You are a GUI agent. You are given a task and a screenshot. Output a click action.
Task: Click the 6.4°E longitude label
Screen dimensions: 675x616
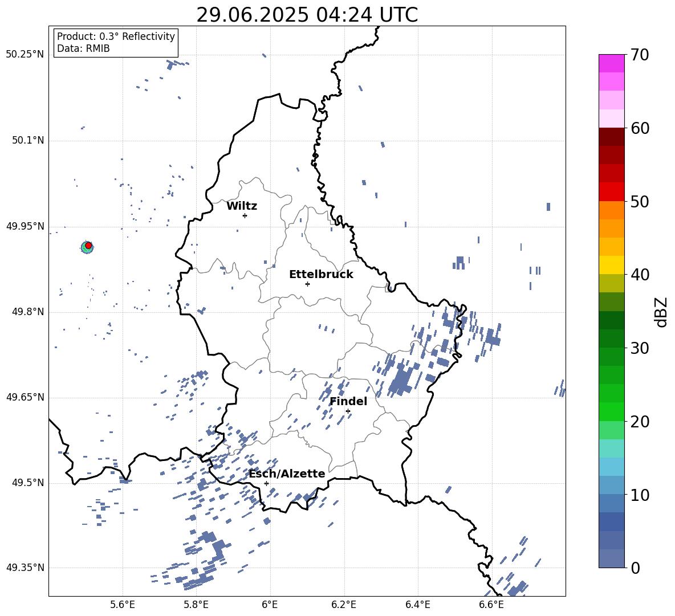click(x=418, y=605)
